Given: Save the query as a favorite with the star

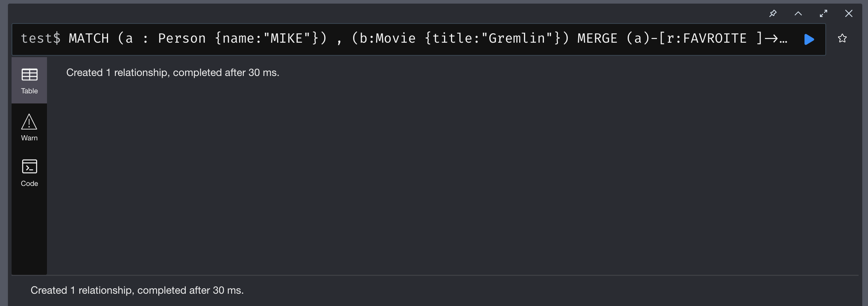Looking at the screenshot, I should coord(842,38).
